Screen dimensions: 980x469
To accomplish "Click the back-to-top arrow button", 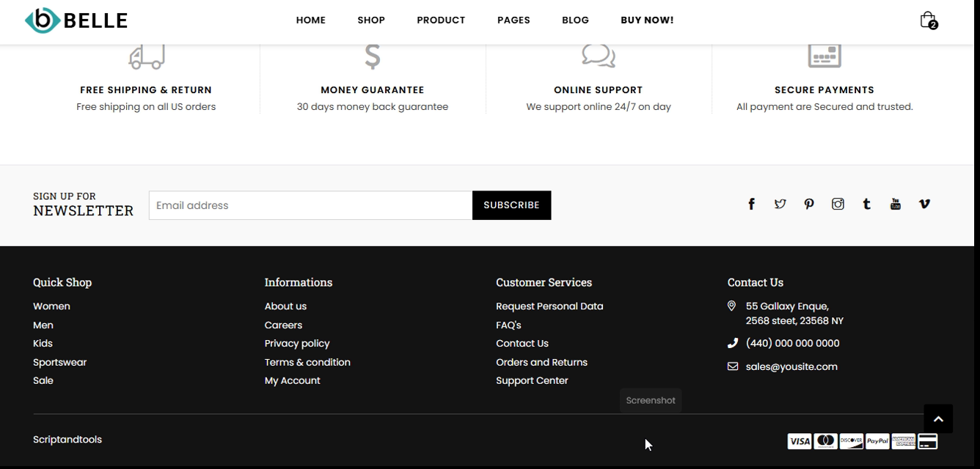I will click(x=938, y=419).
